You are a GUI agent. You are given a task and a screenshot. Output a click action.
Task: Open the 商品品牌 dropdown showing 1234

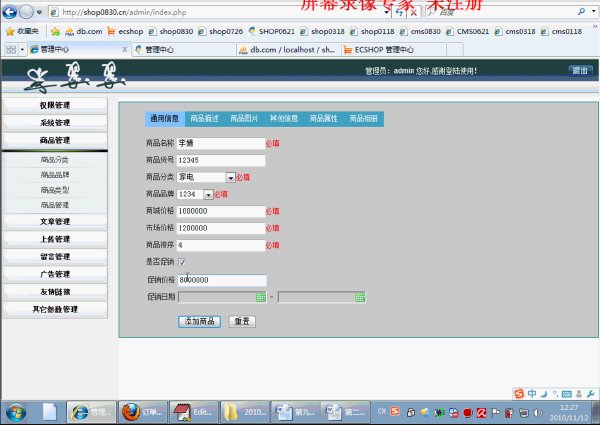tap(195, 194)
